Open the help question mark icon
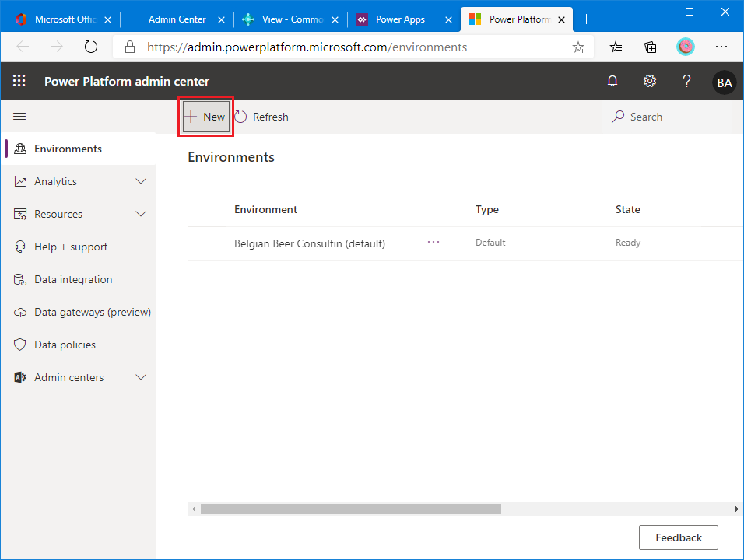This screenshot has width=744, height=560. [686, 81]
